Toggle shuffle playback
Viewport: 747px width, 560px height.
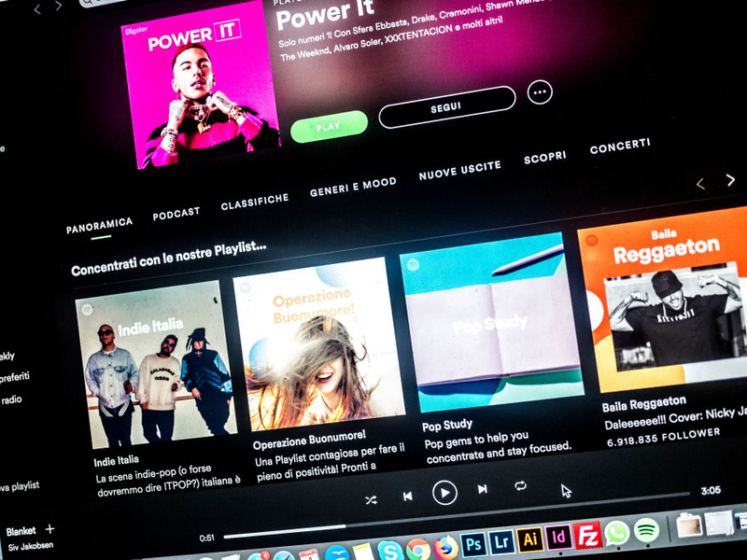371,500
